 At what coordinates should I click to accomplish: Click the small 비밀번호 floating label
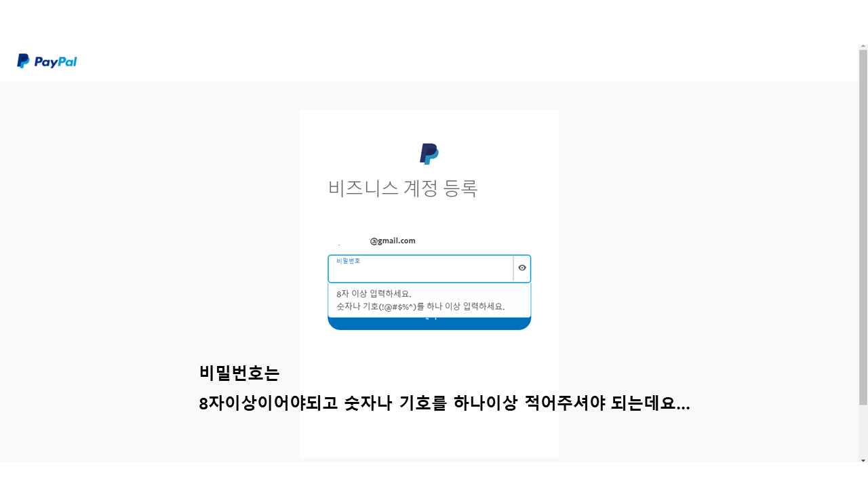click(348, 261)
